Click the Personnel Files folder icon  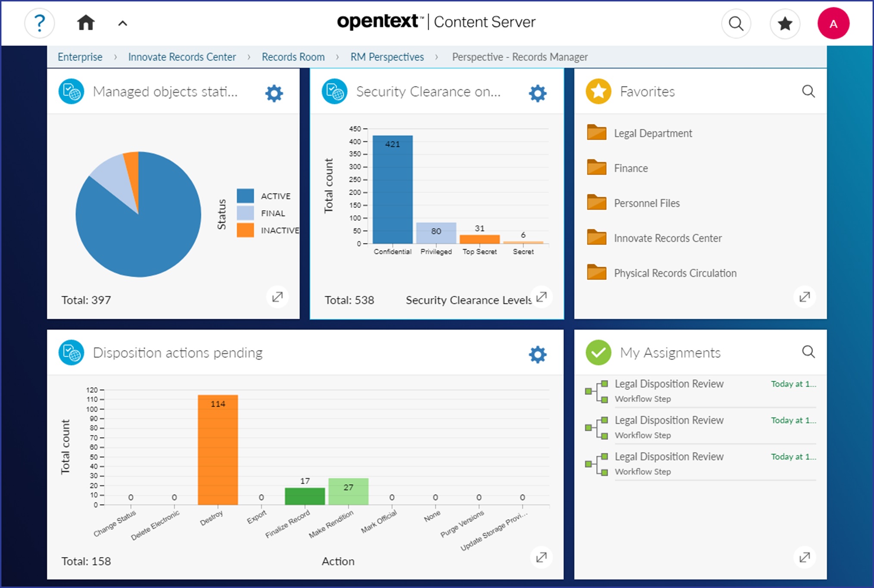point(597,202)
